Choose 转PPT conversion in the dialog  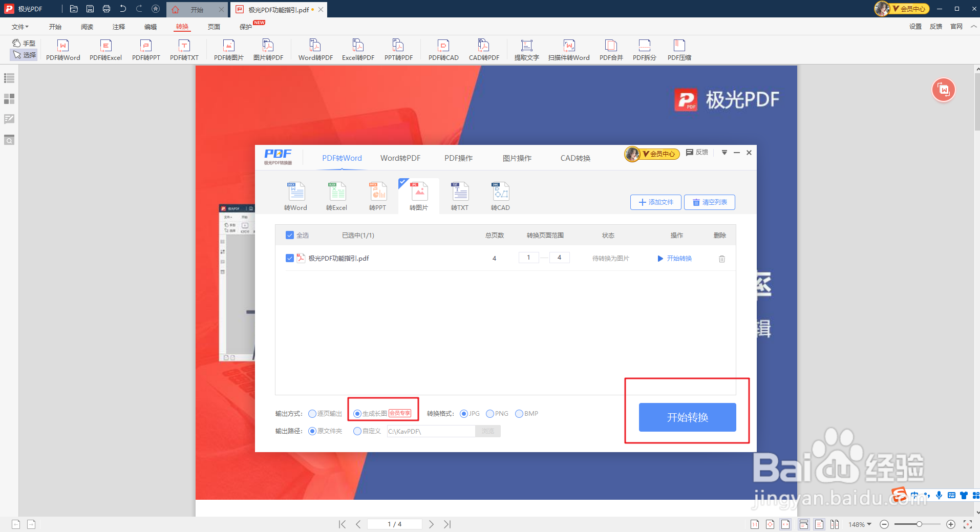point(377,197)
